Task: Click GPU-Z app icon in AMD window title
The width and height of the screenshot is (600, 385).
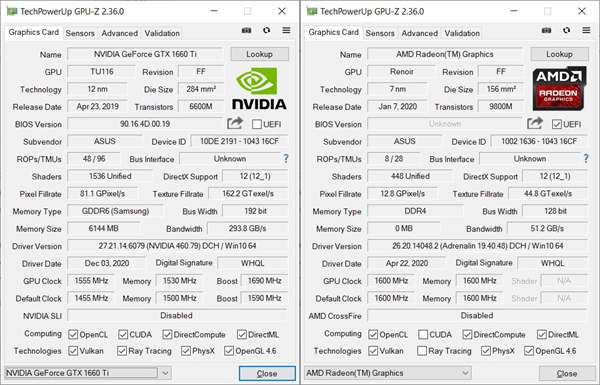Action: point(312,11)
